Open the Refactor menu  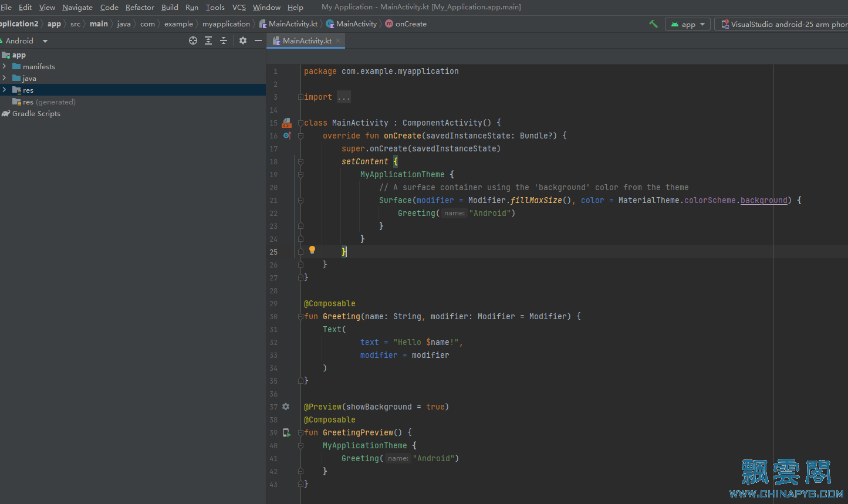[140, 7]
